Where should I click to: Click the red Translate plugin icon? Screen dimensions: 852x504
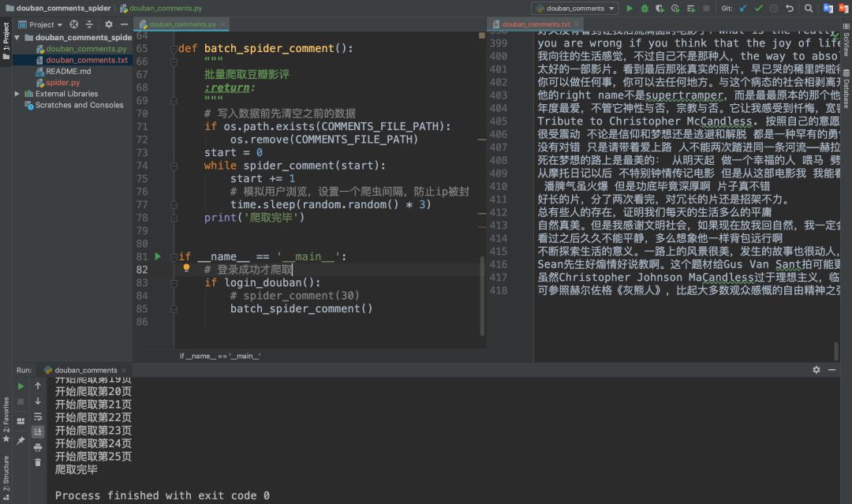coord(844,8)
